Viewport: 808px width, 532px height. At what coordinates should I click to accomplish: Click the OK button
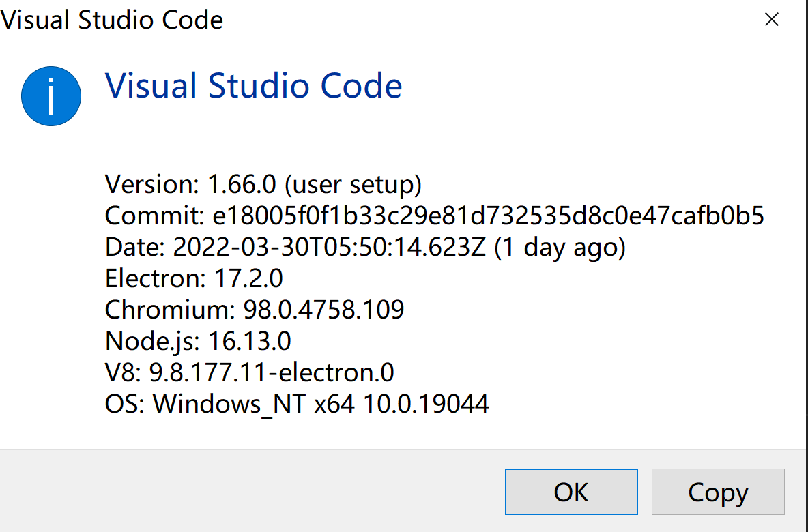point(571,492)
